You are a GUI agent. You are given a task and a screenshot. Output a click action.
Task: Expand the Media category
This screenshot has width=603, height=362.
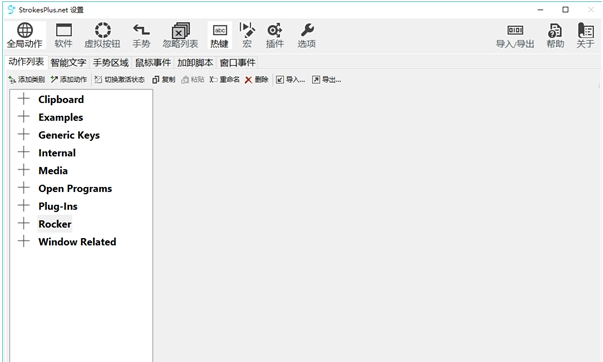click(x=23, y=170)
